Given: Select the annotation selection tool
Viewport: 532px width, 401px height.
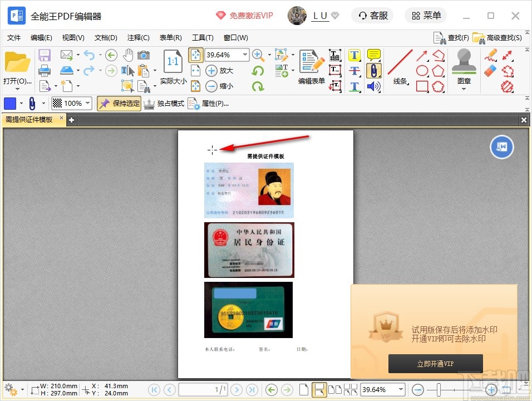Looking at the screenshot, I should [127, 86].
